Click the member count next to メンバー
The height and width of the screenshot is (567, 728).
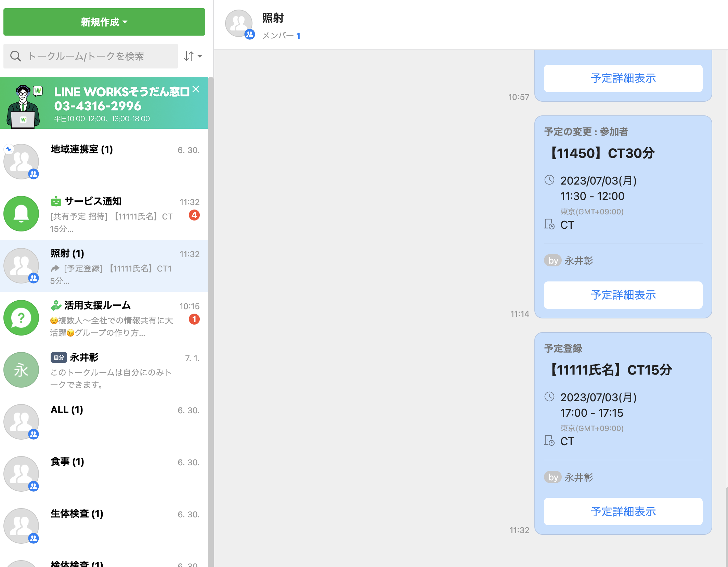tap(298, 36)
